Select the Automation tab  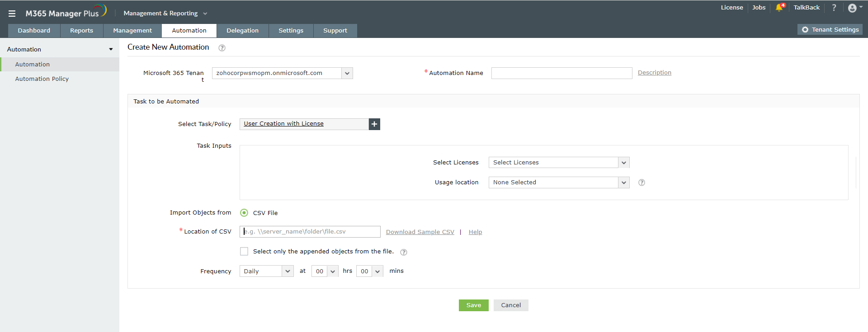pos(189,31)
